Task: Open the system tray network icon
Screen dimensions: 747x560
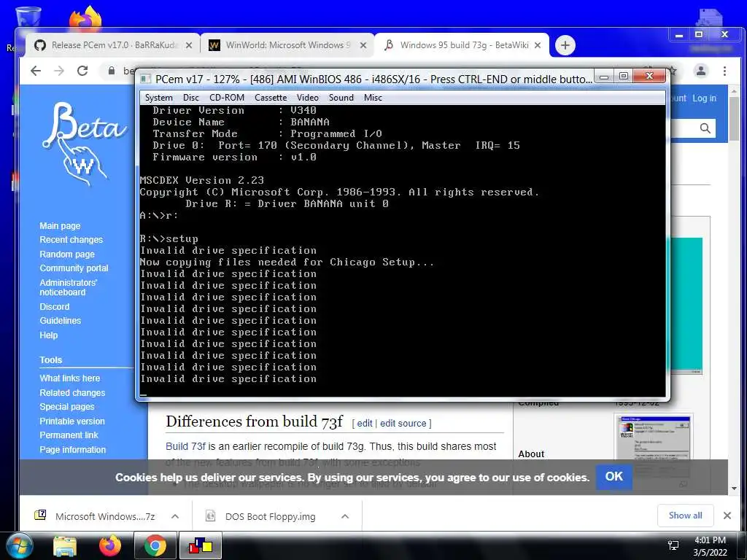Action: pos(673,545)
